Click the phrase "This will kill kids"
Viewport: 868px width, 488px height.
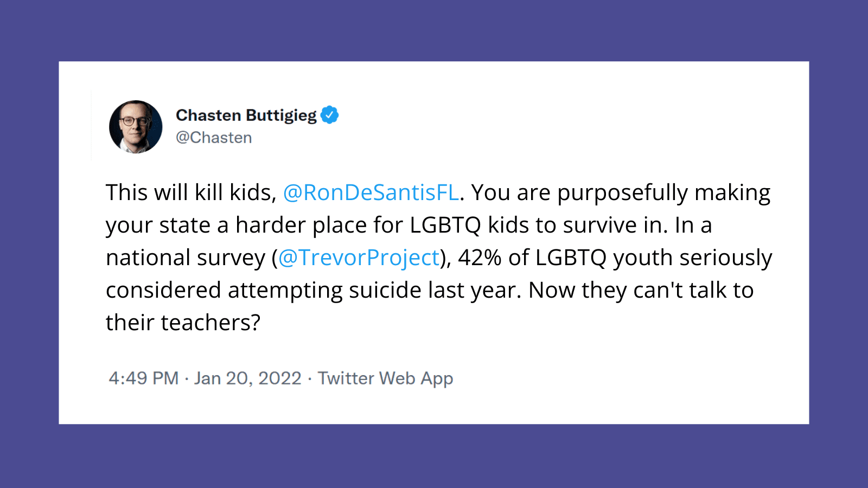click(x=190, y=192)
